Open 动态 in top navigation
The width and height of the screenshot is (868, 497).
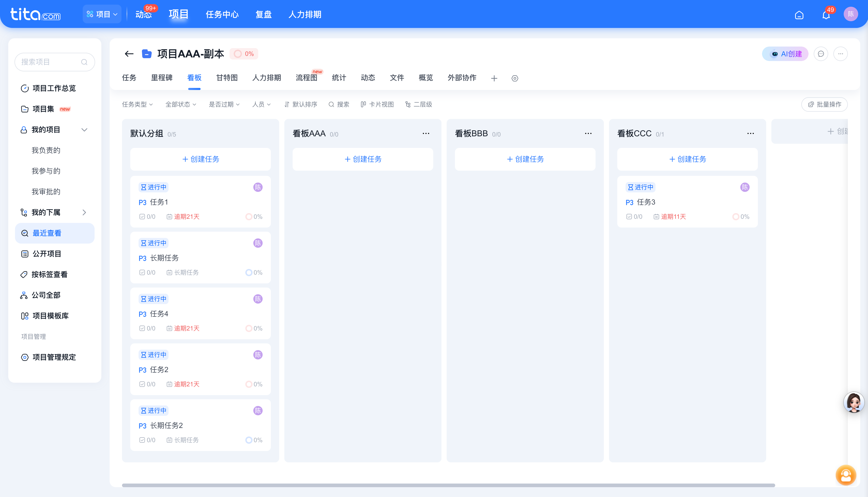click(144, 14)
